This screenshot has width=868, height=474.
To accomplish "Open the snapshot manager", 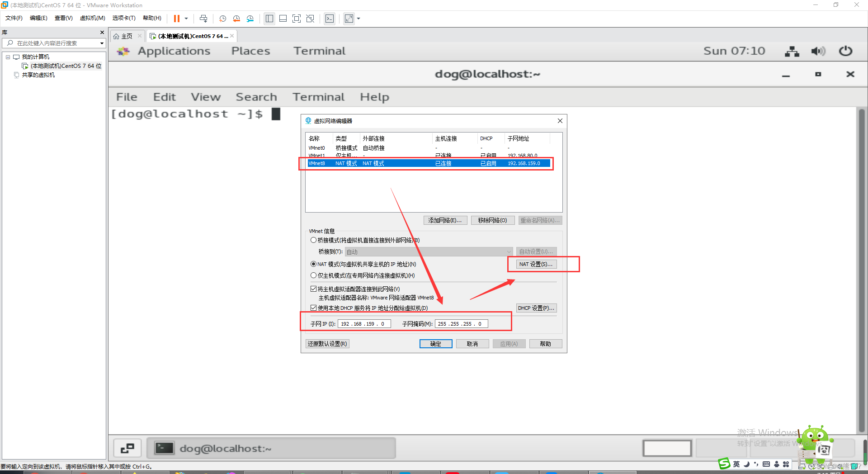I will 250,19.
